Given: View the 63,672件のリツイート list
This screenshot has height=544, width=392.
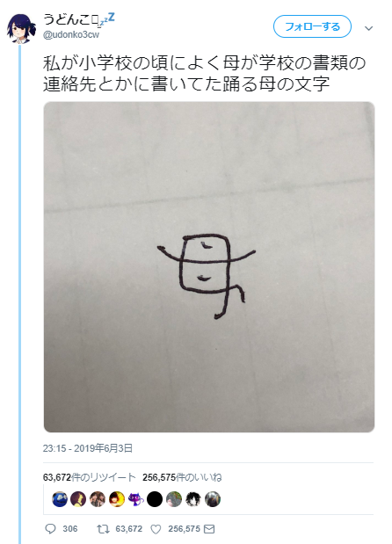Looking at the screenshot, I should (89, 477).
